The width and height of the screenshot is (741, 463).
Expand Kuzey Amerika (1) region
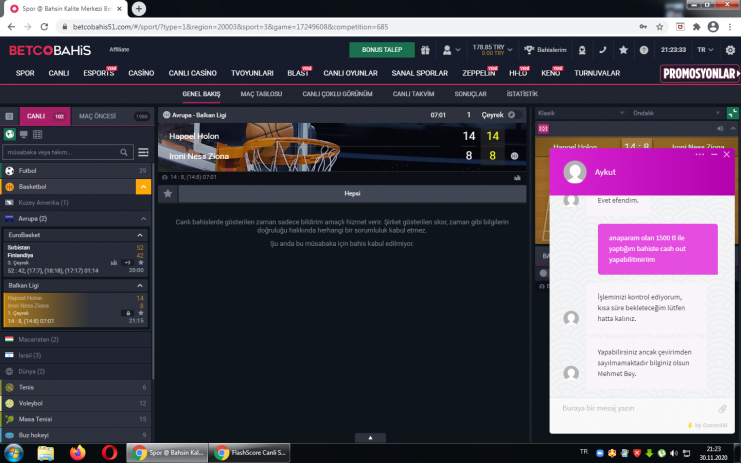[76, 203]
